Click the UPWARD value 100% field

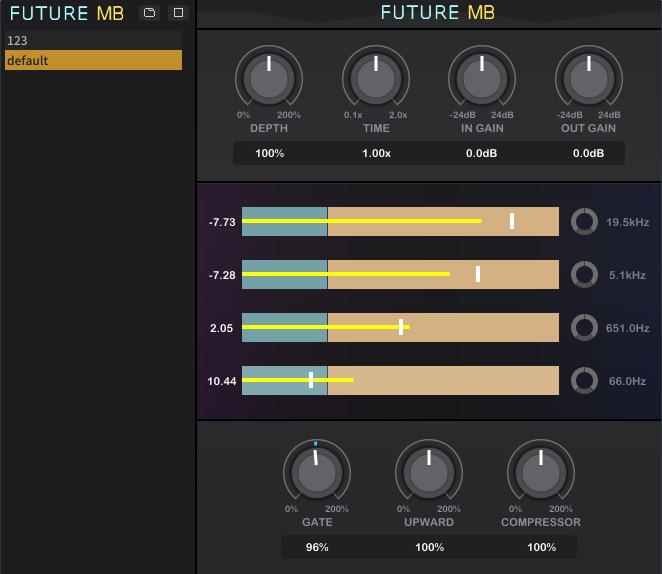click(429, 547)
